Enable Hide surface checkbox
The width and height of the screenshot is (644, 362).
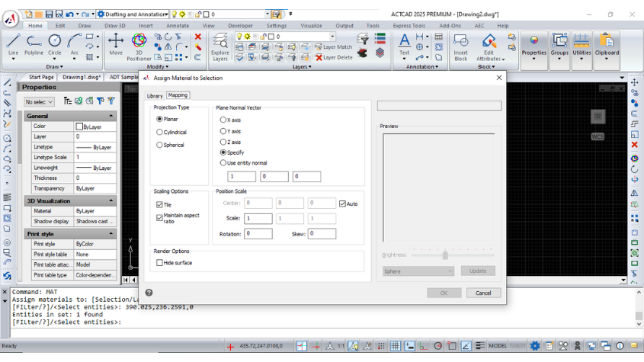point(159,263)
